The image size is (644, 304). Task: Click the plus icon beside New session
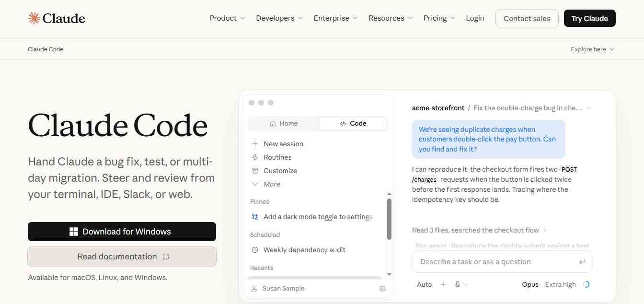(255, 144)
